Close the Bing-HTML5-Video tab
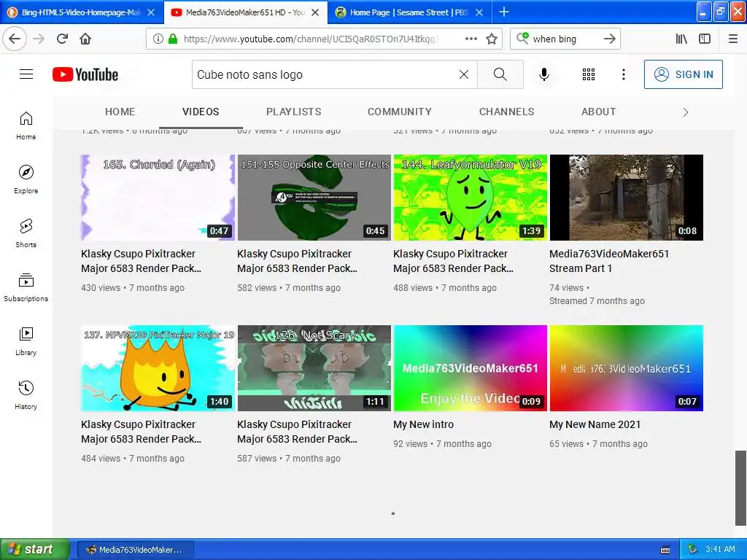Image resolution: width=747 pixels, height=560 pixels. coord(151,12)
